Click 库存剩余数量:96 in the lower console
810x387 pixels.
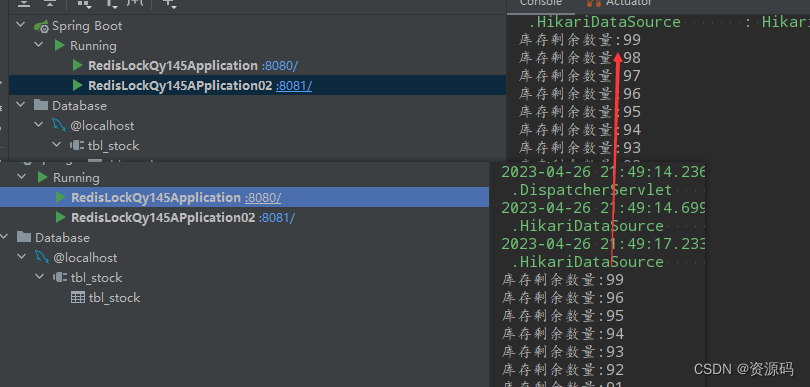tap(563, 298)
